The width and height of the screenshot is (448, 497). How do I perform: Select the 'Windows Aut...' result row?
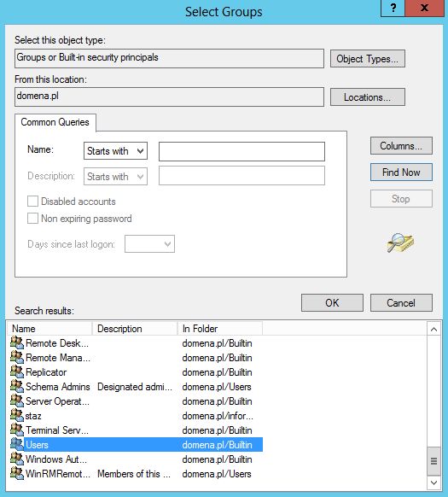(x=136, y=459)
